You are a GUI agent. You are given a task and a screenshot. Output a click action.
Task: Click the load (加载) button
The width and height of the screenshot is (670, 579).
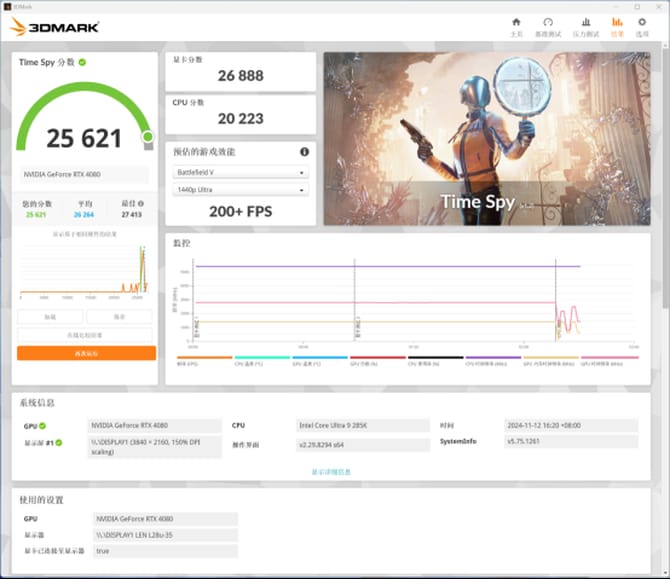[50, 316]
